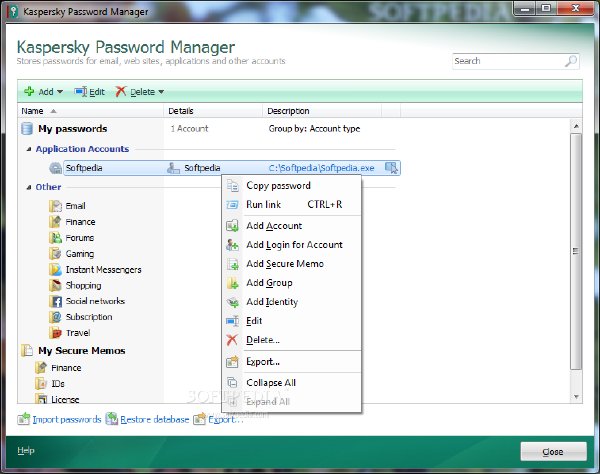This screenshot has height=474, width=600.
Task: Choose Export... in the context menu
Action: click(292, 362)
